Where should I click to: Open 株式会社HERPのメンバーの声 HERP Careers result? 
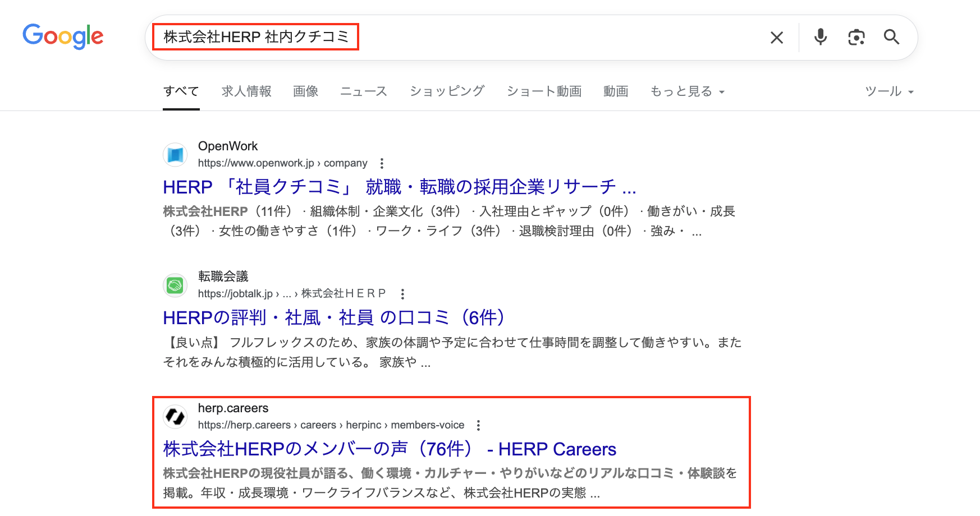tap(390, 449)
